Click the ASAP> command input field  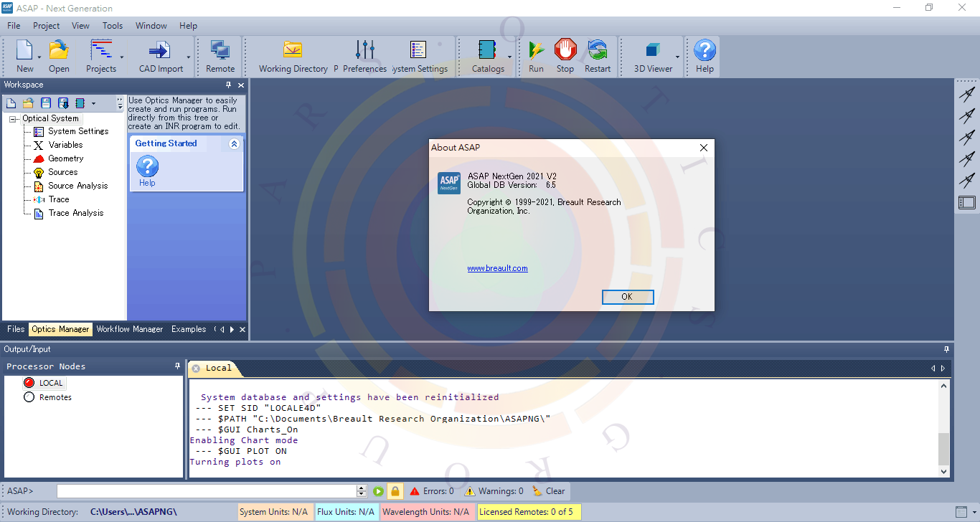pyautogui.click(x=207, y=491)
